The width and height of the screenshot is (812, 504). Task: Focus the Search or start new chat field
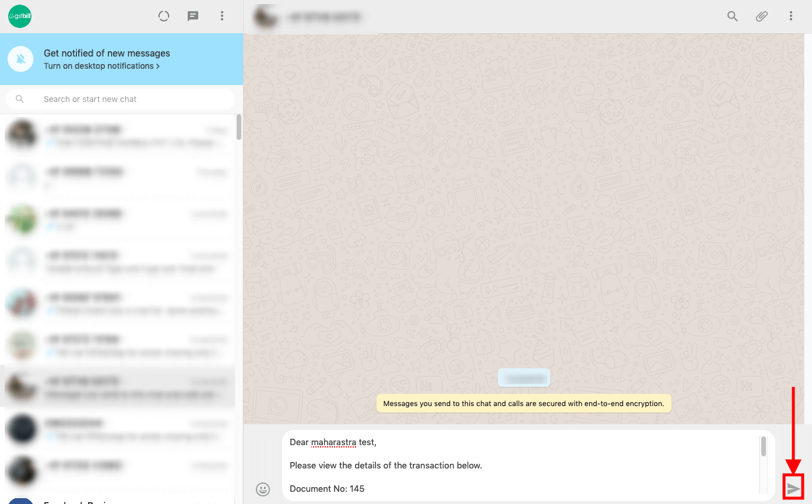120,99
